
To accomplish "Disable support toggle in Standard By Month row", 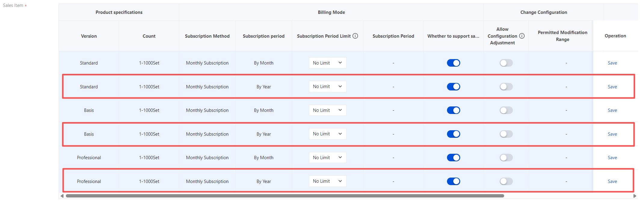I will coord(453,63).
